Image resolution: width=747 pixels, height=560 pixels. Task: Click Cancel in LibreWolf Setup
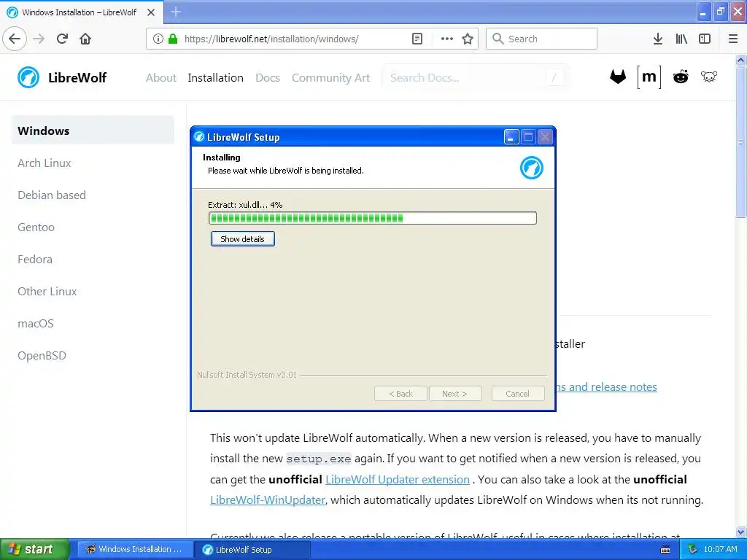point(517,394)
